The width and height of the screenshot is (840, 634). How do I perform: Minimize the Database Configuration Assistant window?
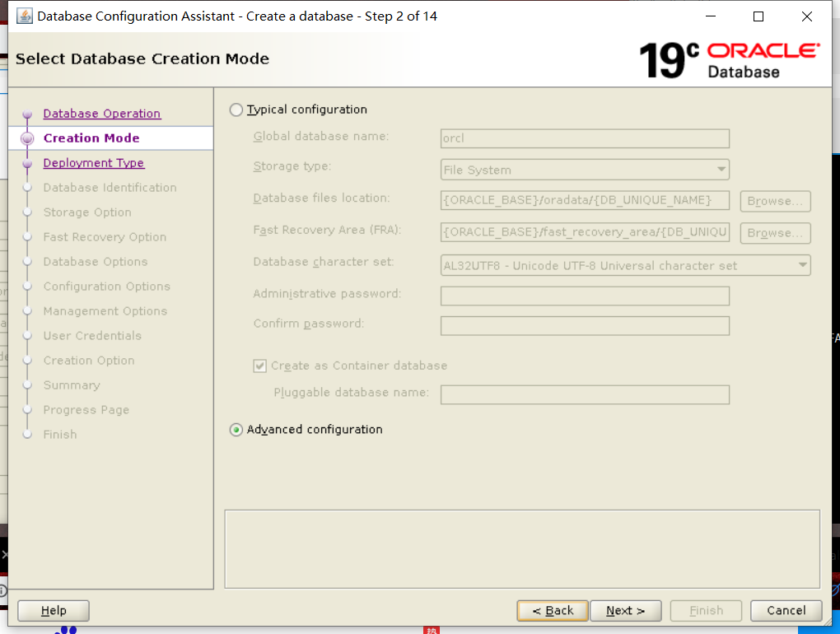pos(711,16)
